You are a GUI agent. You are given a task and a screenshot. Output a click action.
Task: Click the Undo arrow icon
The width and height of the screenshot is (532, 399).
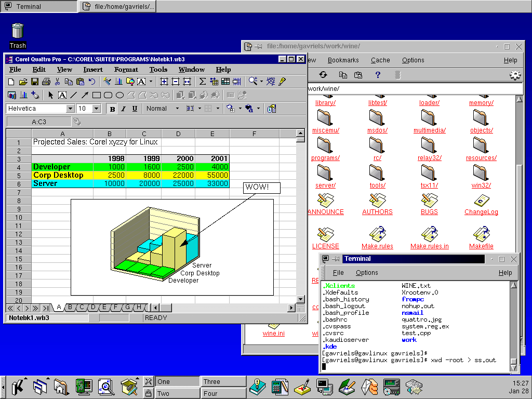coord(92,82)
